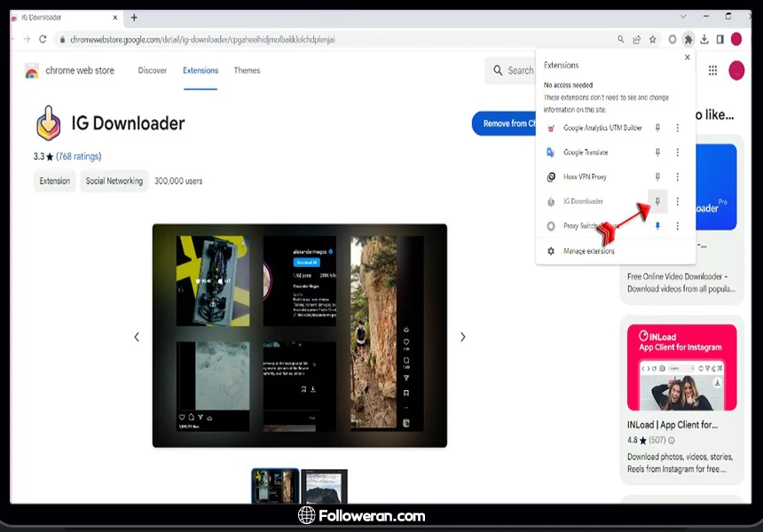
Task: Open more options for IG Downloader
Action: coord(678,201)
